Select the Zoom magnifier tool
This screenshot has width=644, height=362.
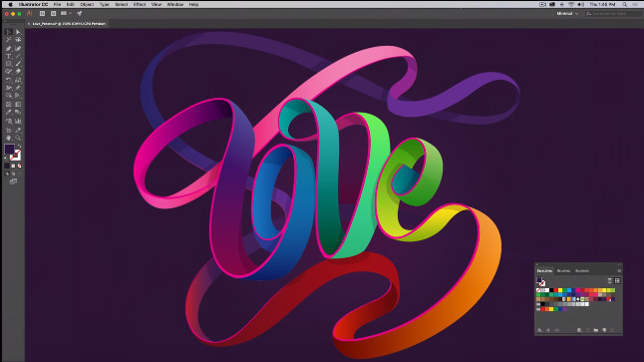click(x=18, y=138)
